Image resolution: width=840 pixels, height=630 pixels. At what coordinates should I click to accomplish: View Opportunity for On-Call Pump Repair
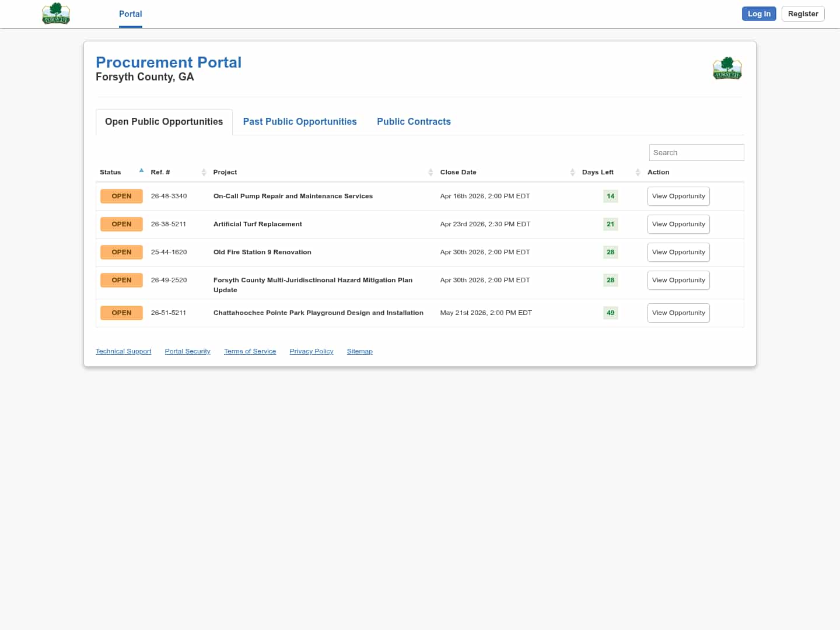[x=678, y=196]
